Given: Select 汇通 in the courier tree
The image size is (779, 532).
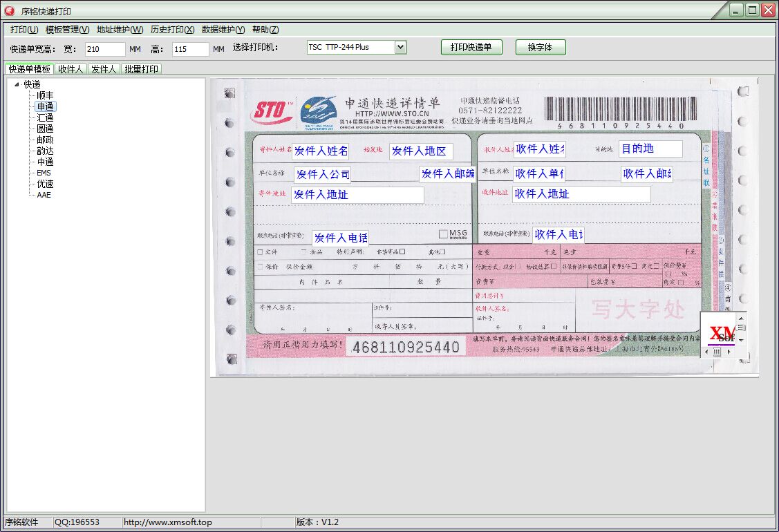Looking at the screenshot, I should (x=45, y=117).
